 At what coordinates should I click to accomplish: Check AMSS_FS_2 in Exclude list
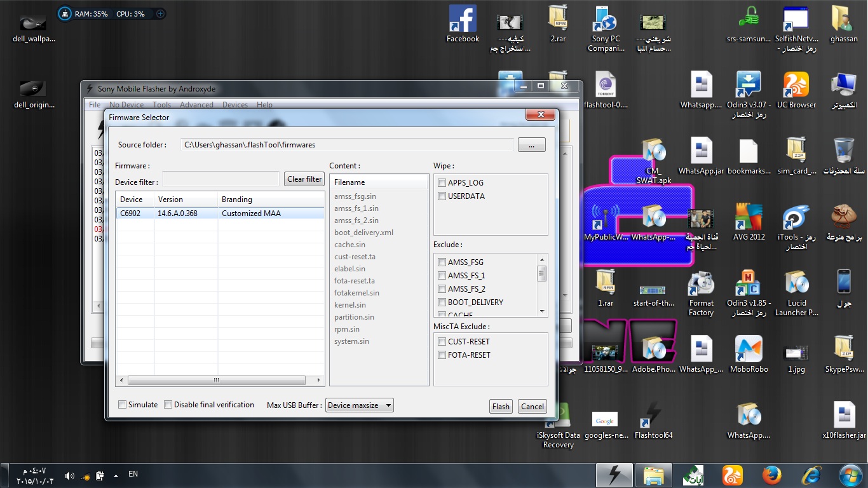[442, 289]
